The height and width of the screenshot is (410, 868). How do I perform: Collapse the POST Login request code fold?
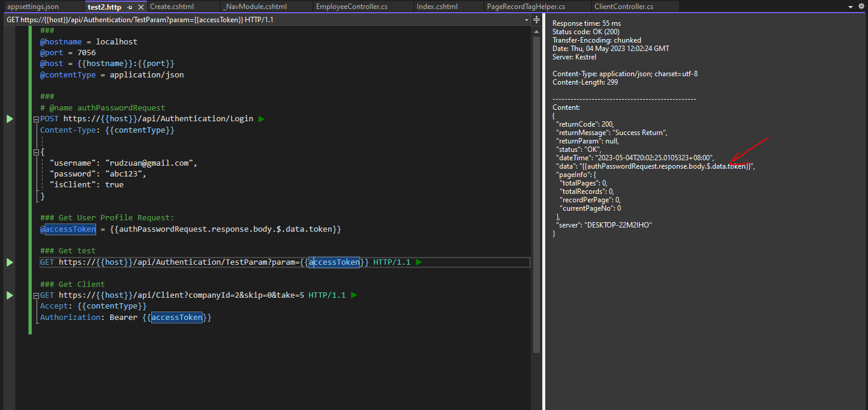click(35, 118)
